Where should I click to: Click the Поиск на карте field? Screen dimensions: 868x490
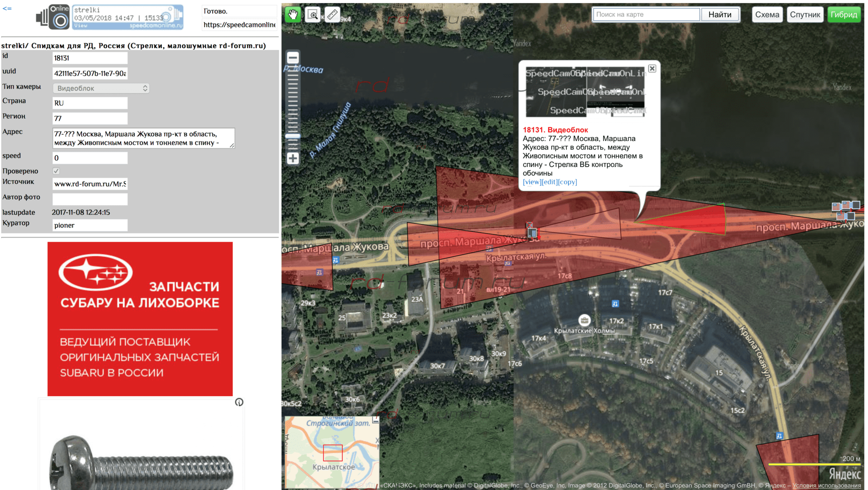tap(646, 15)
